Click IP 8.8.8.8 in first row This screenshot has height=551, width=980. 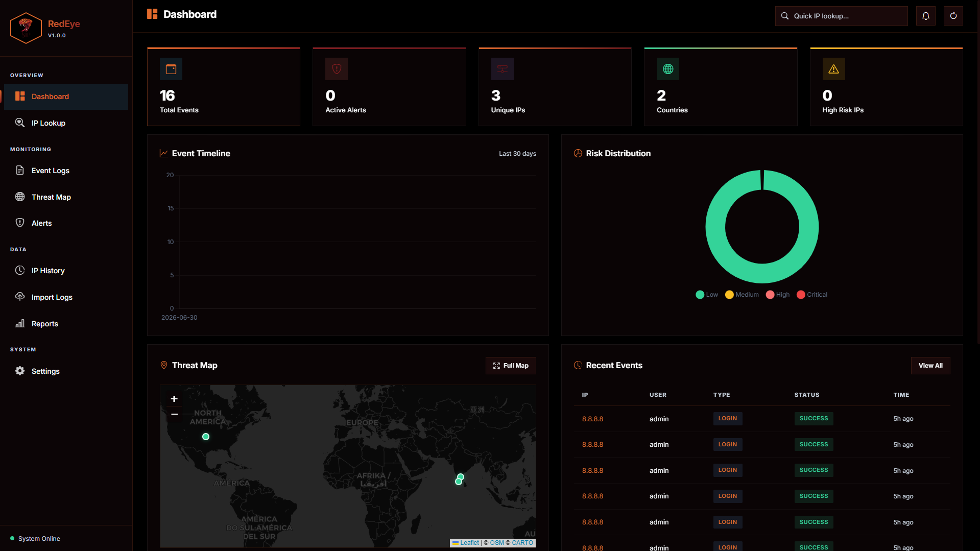[592, 419]
